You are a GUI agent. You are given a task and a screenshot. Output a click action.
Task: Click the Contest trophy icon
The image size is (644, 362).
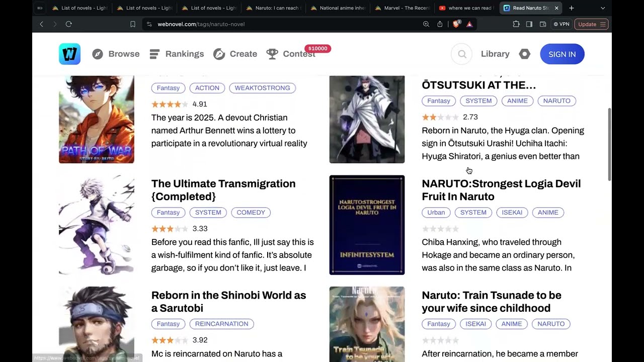(x=272, y=54)
